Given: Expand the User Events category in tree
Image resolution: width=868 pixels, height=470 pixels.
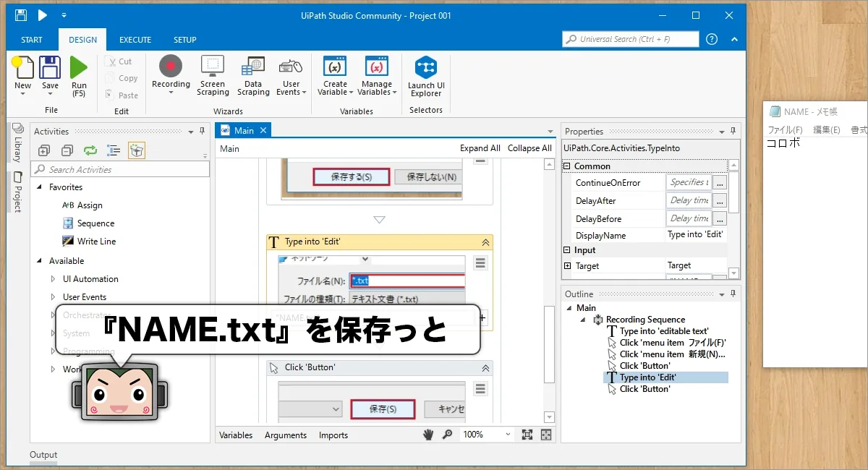Looking at the screenshot, I should point(53,297).
